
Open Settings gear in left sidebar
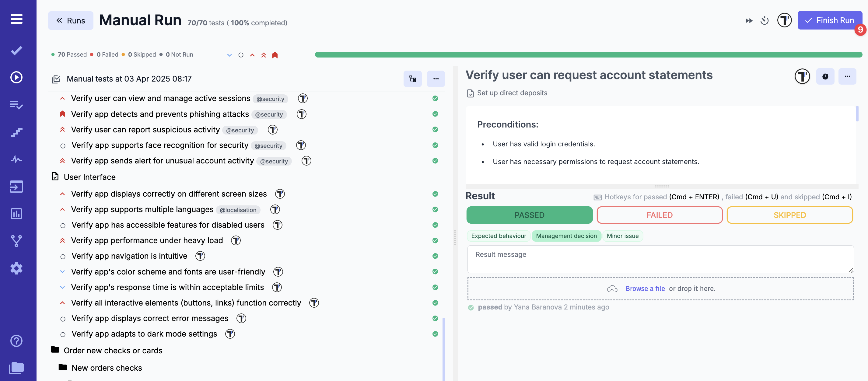pyautogui.click(x=16, y=268)
